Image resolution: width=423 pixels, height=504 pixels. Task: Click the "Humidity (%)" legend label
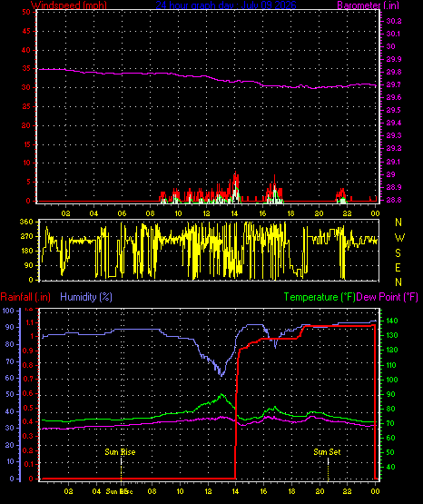[86, 297]
